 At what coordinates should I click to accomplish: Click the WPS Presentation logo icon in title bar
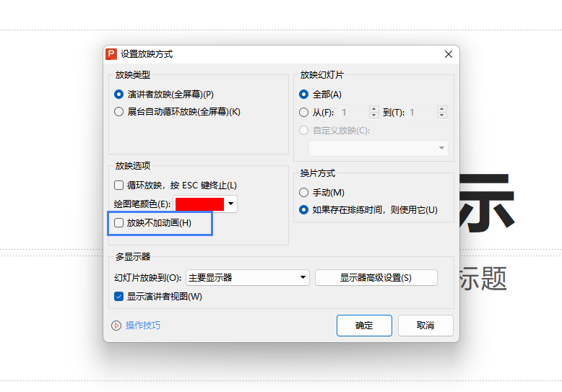coord(111,54)
